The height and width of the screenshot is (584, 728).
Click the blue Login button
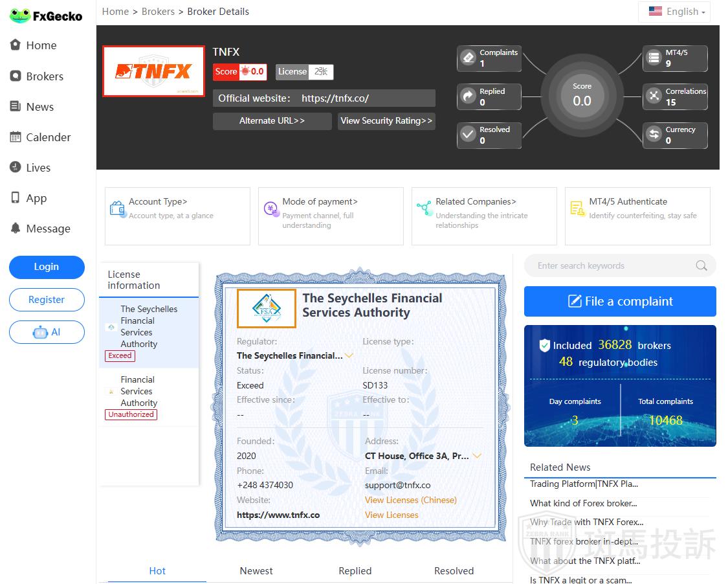[47, 267]
